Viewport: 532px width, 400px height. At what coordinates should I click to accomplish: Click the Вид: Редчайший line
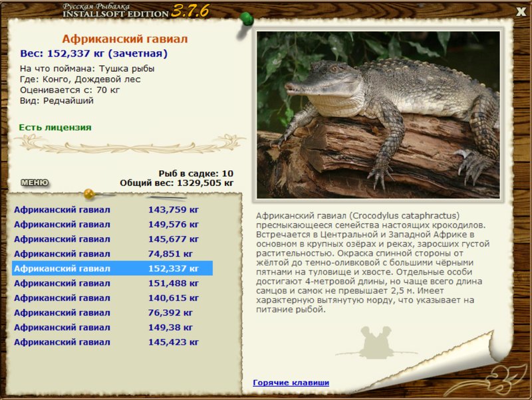(x=57, y=101)
